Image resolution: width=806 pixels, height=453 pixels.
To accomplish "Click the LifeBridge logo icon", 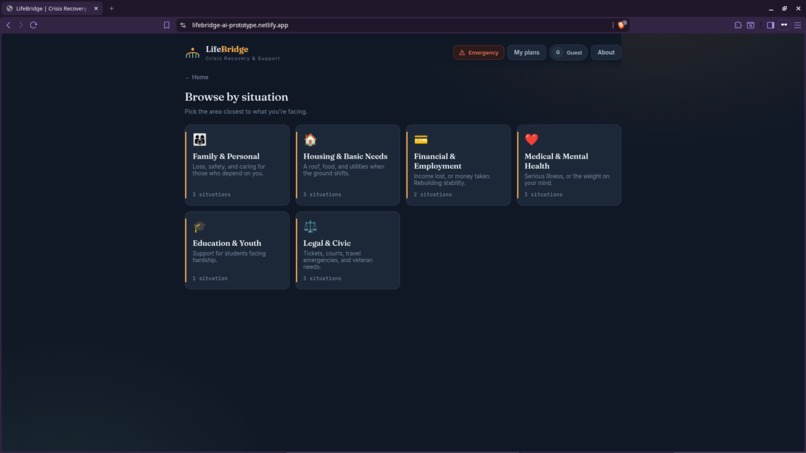I will [x=192, y=53].
